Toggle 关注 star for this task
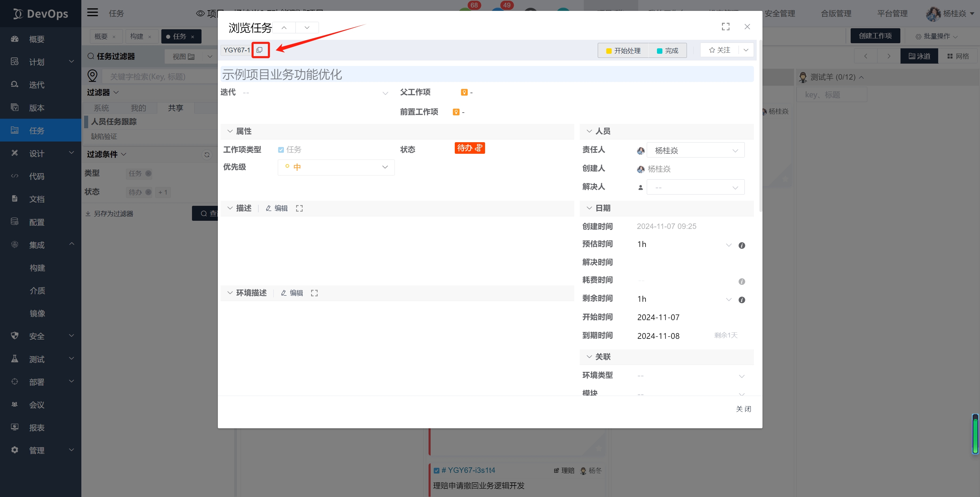This screenshot has width=980, height=497. pyautogui.click(x=719, y=50)
